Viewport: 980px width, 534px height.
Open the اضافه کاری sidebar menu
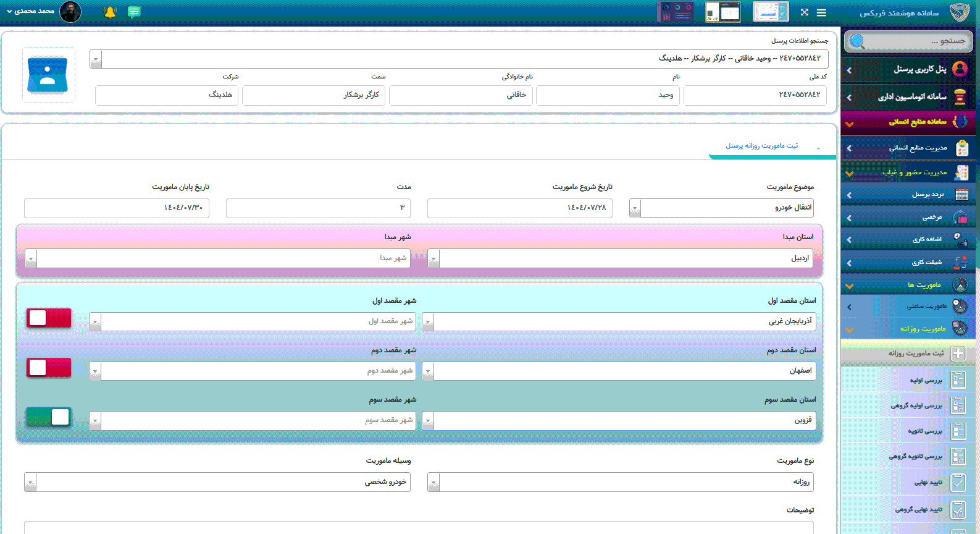(x=908, y=240)
